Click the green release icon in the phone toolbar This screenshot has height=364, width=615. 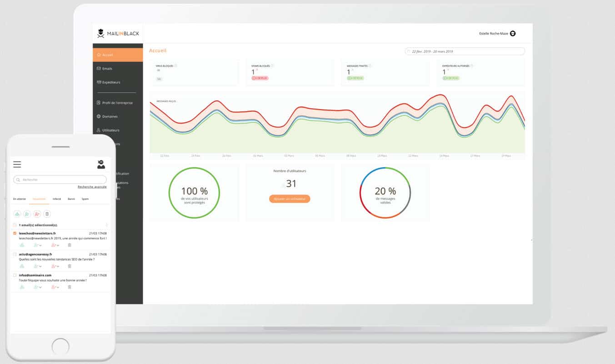(x=17, y=214)
